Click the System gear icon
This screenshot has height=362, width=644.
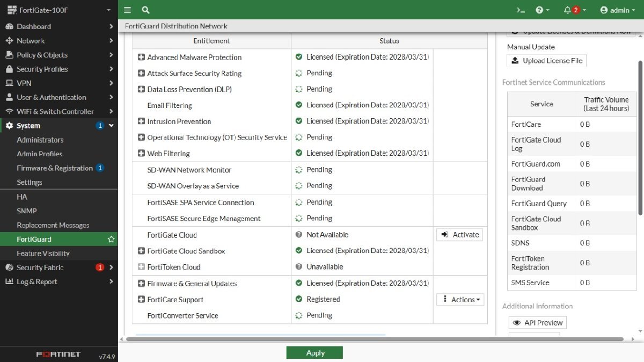point(9,126)
